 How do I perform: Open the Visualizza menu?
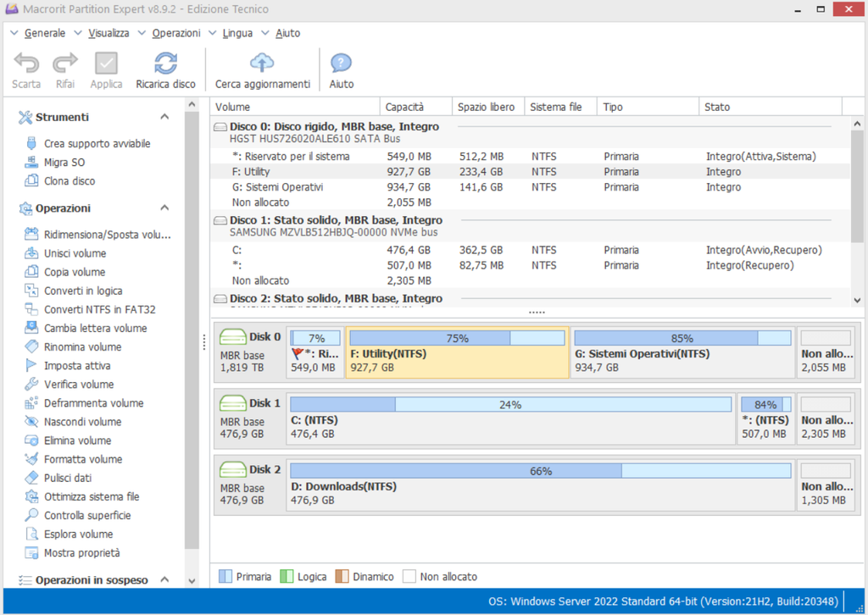coord(108,33)
